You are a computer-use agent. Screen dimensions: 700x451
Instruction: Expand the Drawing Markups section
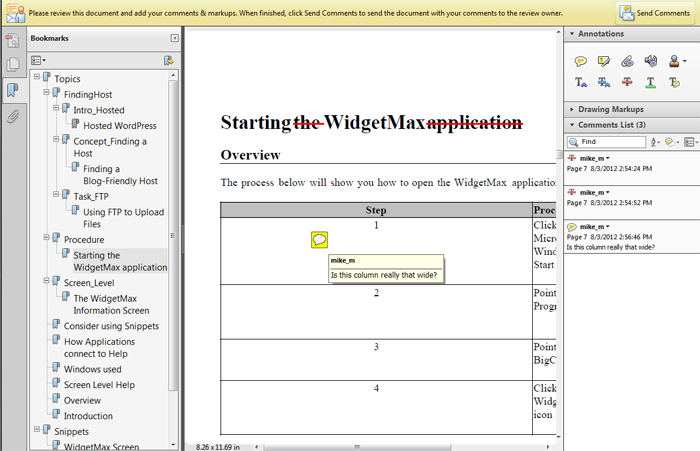click(x=572, y=109)
